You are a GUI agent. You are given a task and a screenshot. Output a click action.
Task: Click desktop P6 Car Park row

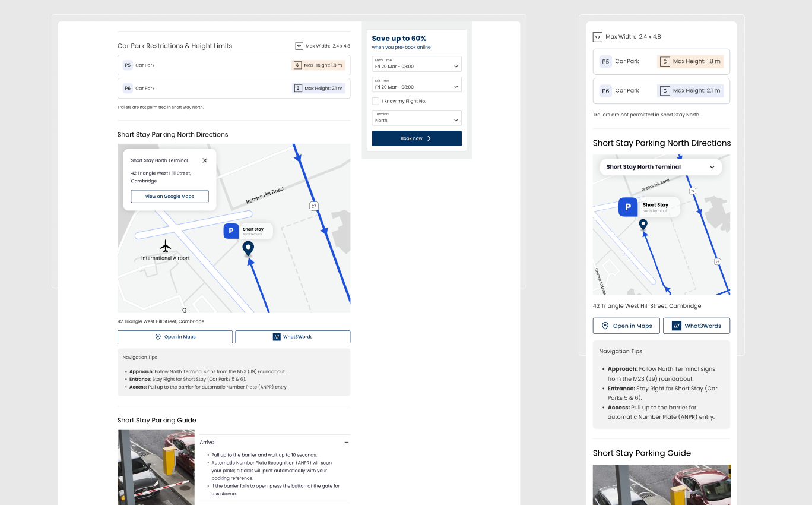click(x=234, y=88)
